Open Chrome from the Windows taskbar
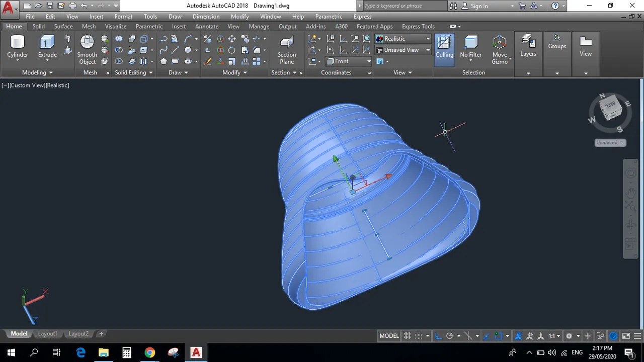 coord(150,352)
